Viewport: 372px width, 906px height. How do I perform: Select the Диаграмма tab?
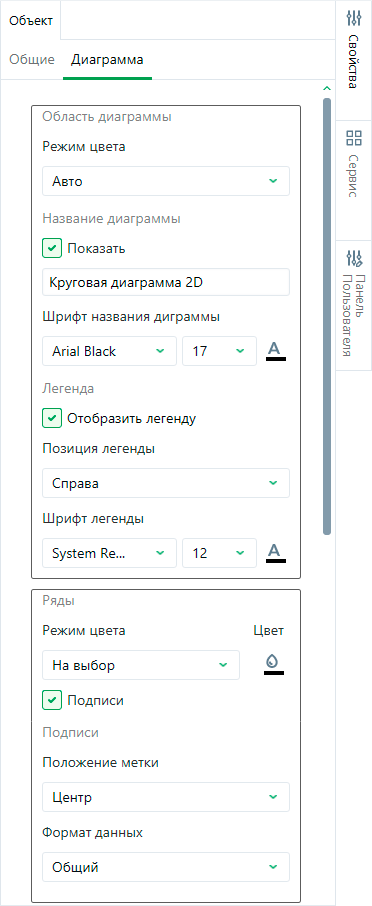tap(107, 60)
